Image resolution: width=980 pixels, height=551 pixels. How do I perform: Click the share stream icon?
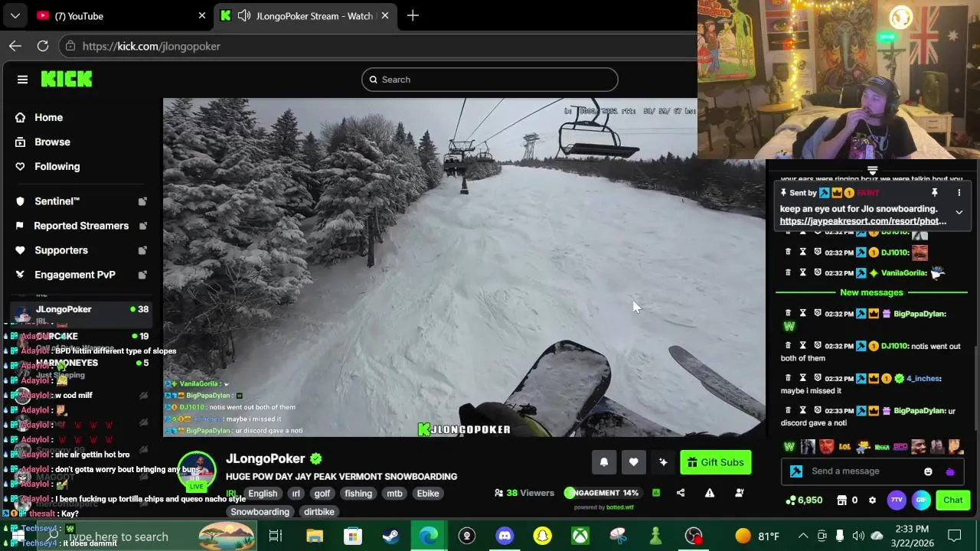coord(681,493)
